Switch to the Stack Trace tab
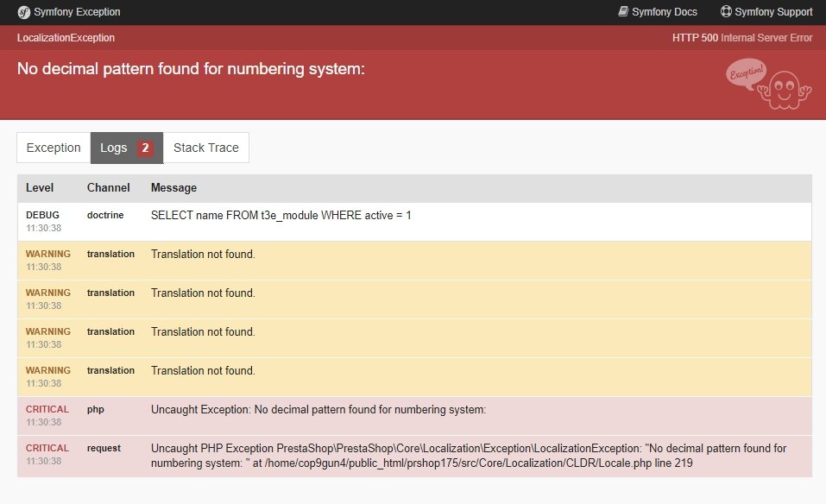 205,148
